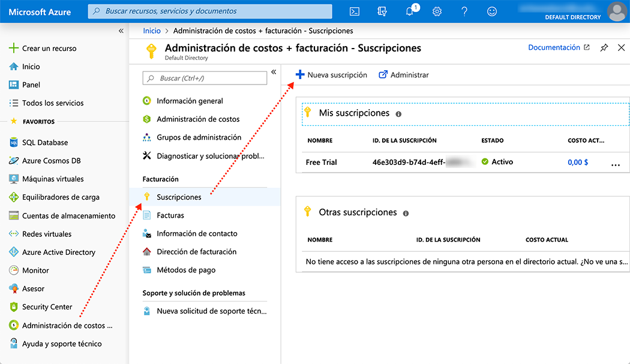Select Suscripciones under Facturación
The width and height of the screenshot is (630, 364).
[205, 197]
